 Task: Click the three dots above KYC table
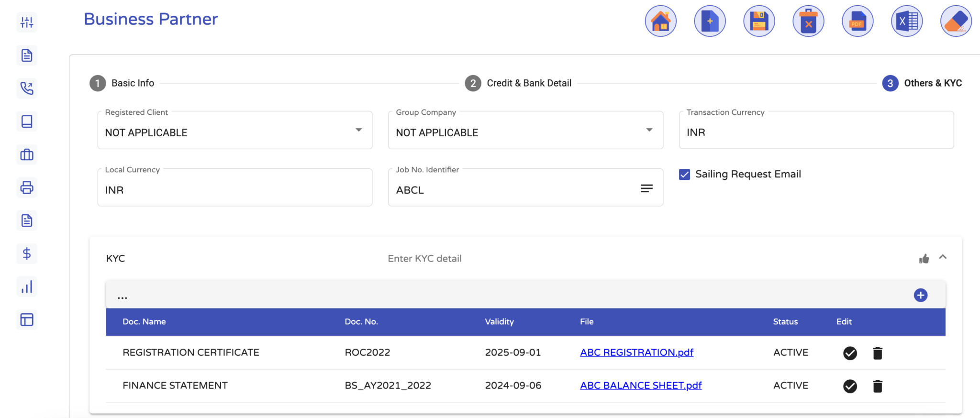point(122,297)
